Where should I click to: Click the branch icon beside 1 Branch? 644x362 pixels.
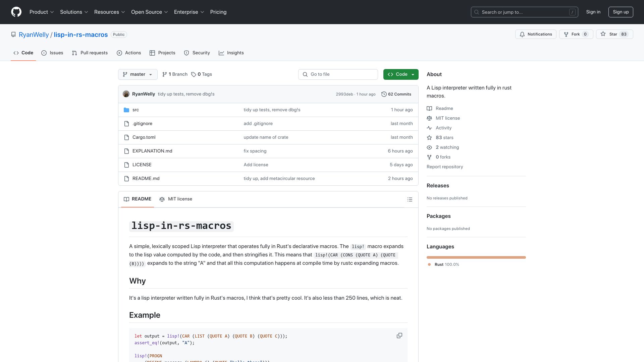pos(164,74)
